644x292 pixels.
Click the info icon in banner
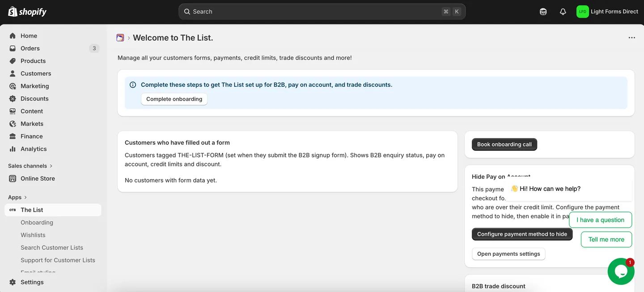133,85
